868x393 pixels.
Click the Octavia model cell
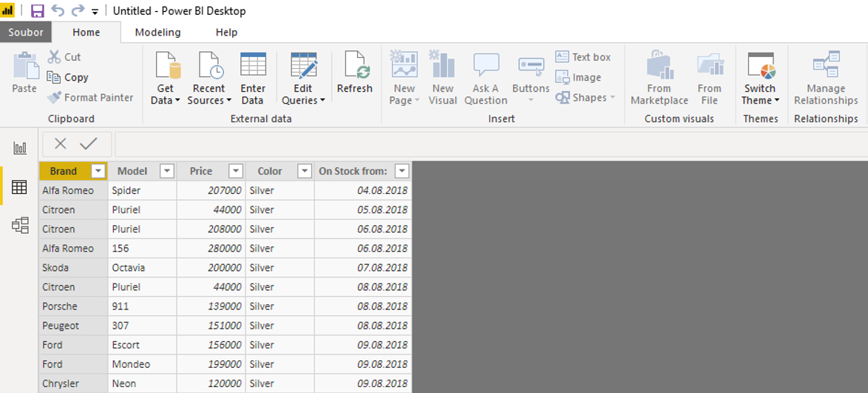(x=142, y=268)
